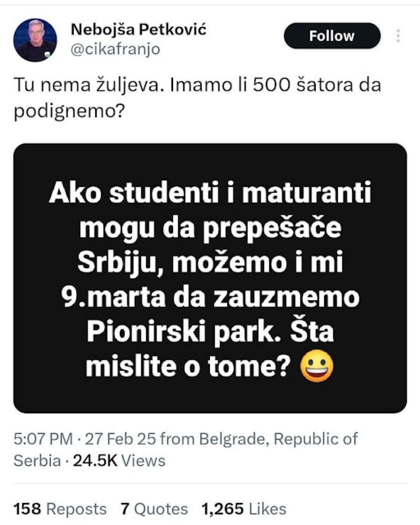Click the Follow button
The image size is (420, 525).
pyautogui.click(x=331, y=35)
